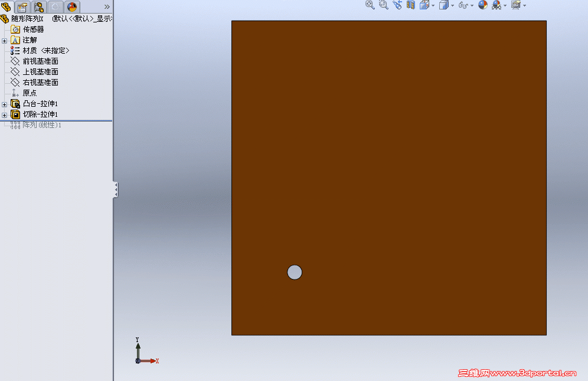588x381 pixels.
Task: Open the view orientation cube dropdown
Action: point(433,5)
